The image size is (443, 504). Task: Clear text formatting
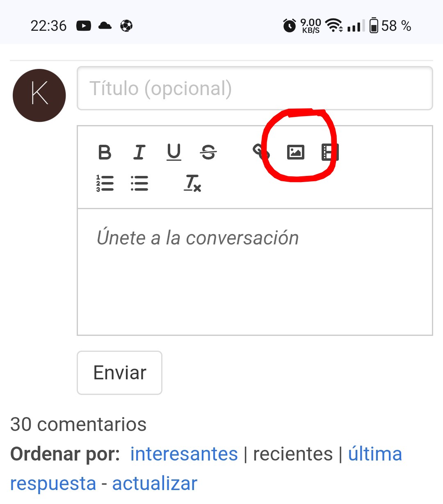tap(192, 183)
